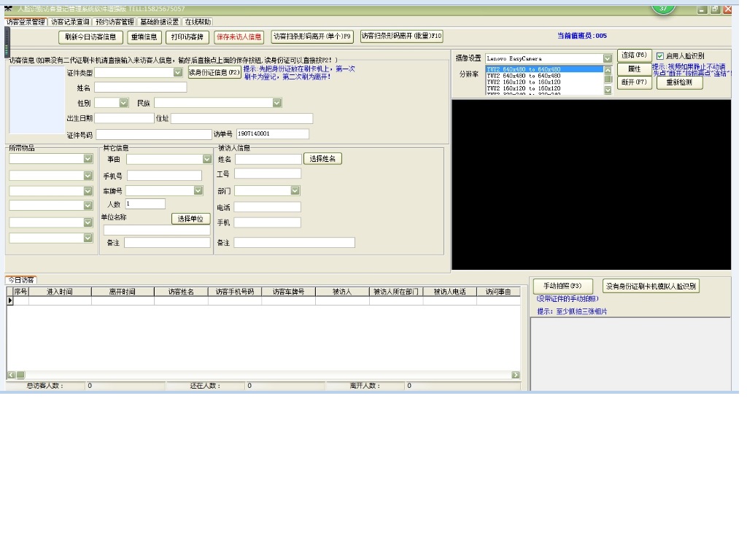Click the 选择姓名 button
Image resolution: width=747 pixels, height=560 pixels.
pos(322,159)
